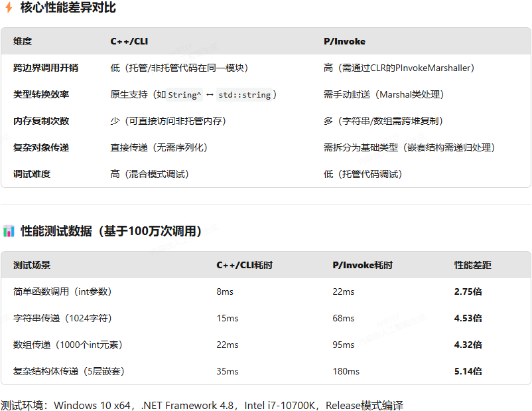Click the std::string code snippet
The image size is (532, 411).
coord(245,95)
